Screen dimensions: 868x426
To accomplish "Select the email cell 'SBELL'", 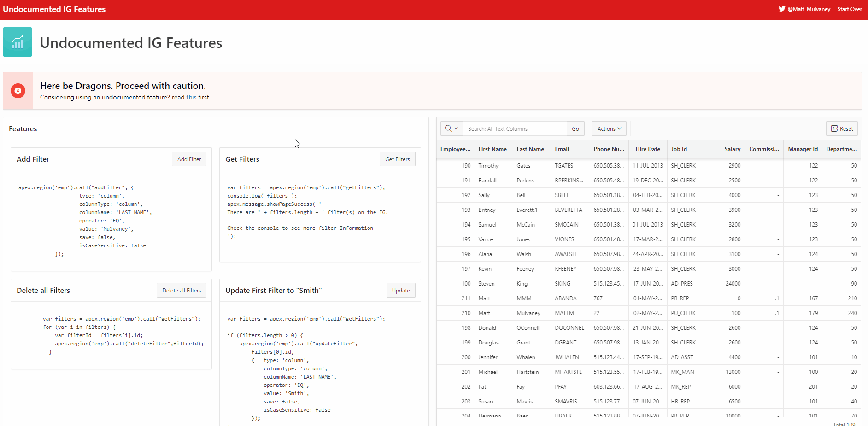I will pos(570,195).
